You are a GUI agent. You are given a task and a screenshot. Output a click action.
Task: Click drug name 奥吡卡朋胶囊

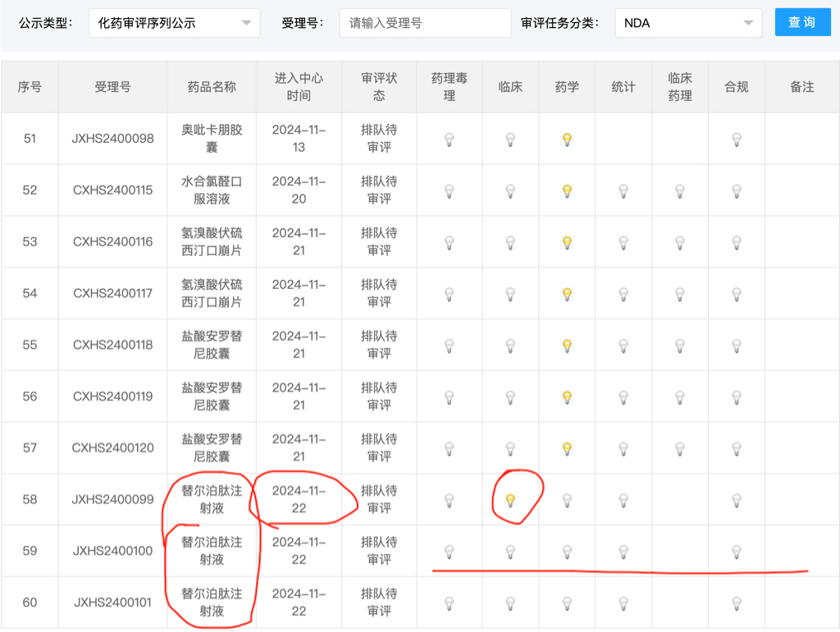tap(212, 138)
